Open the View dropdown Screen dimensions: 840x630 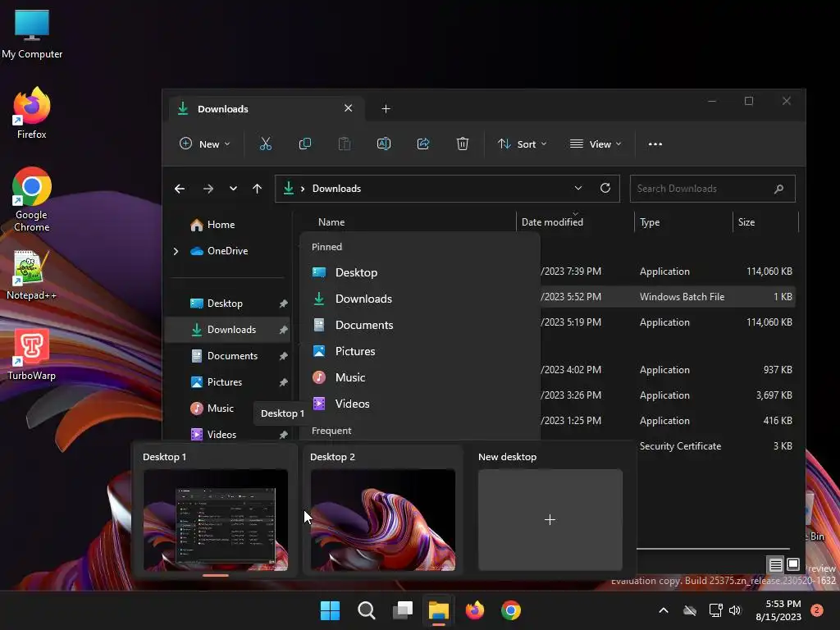[x=596, y=144]
